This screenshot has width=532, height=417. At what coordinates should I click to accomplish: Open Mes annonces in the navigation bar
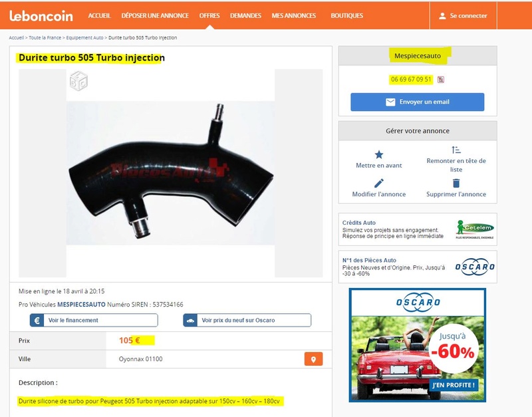click(x=293, y=15)
